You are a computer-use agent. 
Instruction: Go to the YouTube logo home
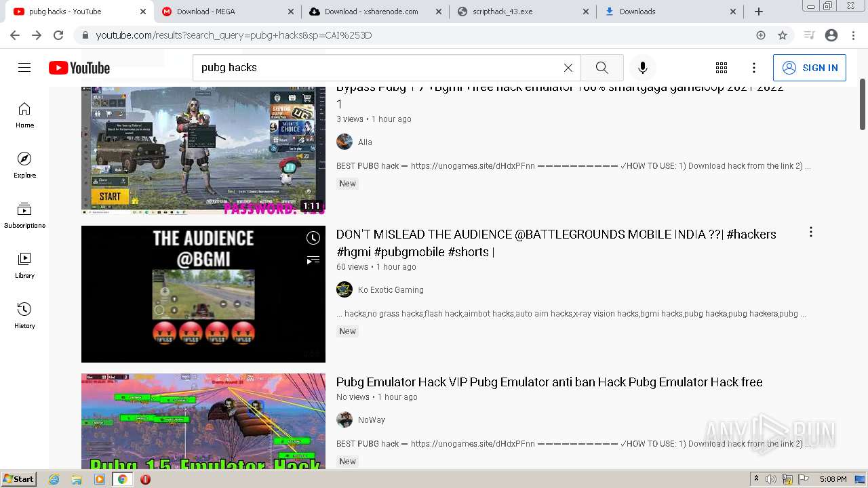click(79, 68)
